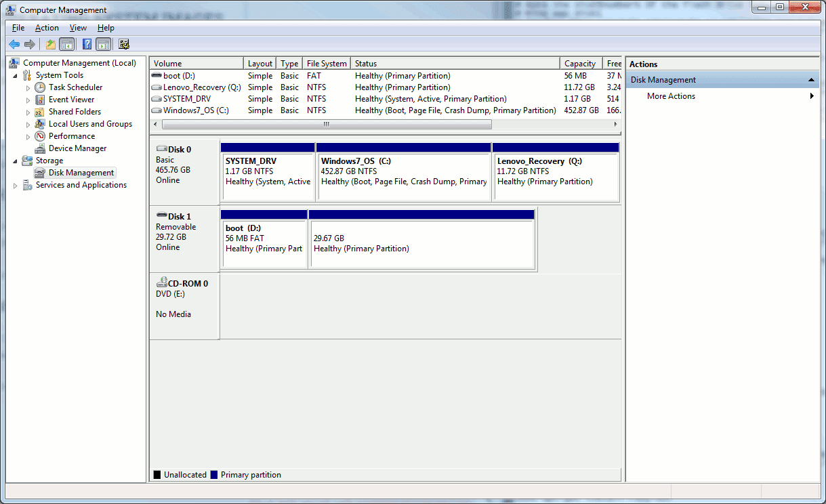
Task: Click the scroll right arrow of volume list
Action: (x=616, y=125)
